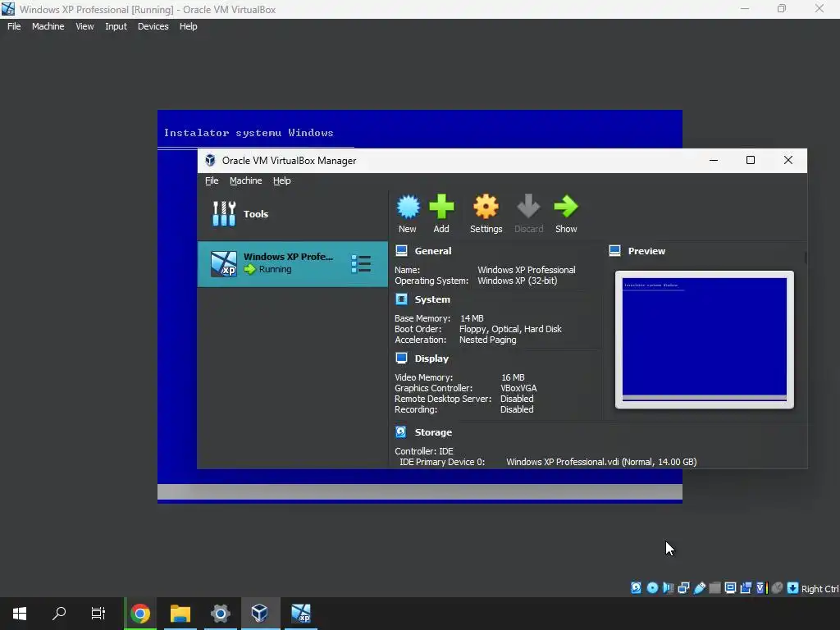The height and width of the screenshot is (630, 840).
Task: Open Input menu in VM window
Action: (116, 26)
